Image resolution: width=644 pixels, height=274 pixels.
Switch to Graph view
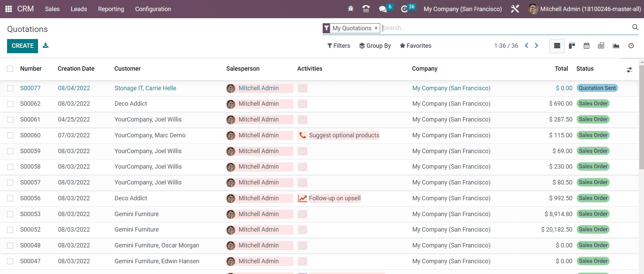point(616,46)
